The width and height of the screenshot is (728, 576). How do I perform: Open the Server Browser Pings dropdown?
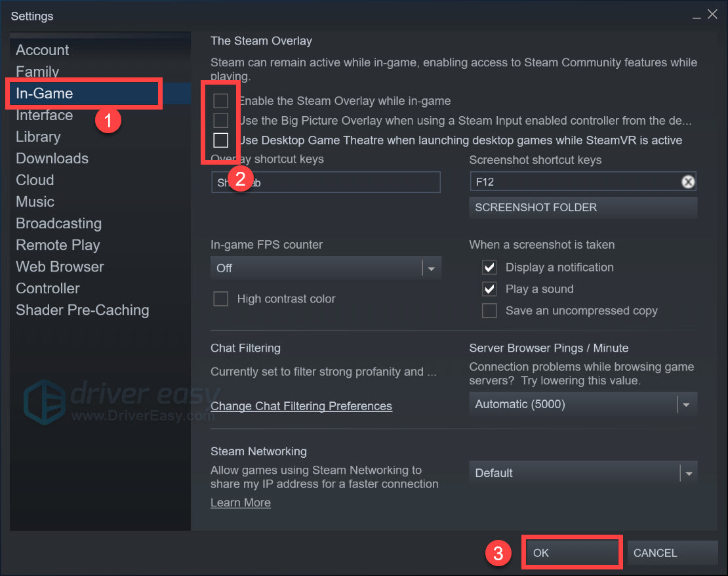[582, 404]
